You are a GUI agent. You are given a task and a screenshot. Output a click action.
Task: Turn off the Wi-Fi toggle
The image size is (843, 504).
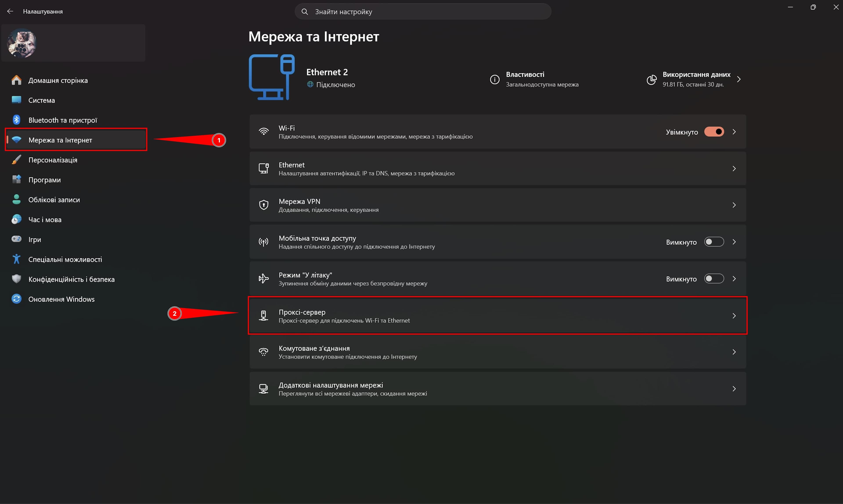(x=714, y=132)
